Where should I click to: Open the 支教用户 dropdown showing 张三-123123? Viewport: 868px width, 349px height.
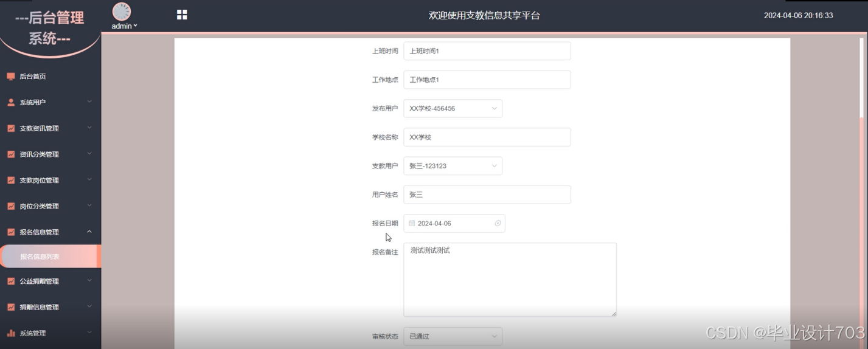tap(453, 166)
